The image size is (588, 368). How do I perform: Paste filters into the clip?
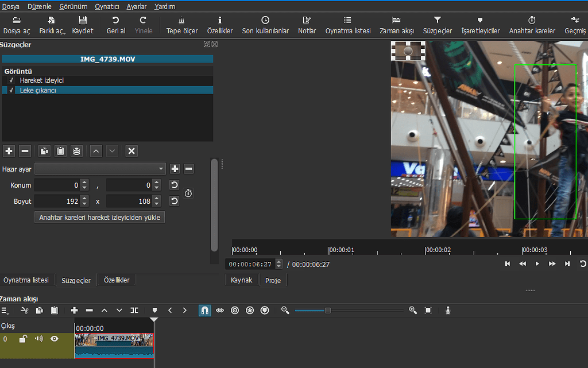point(60,151)
